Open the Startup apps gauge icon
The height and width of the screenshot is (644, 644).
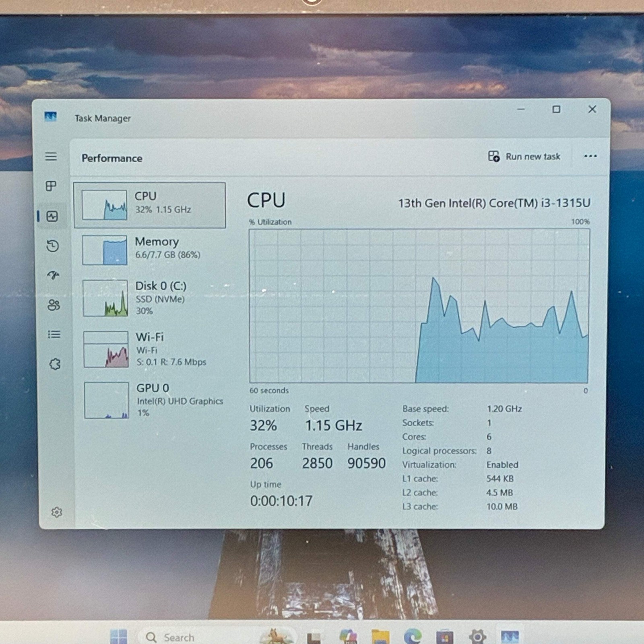(53, 275)
